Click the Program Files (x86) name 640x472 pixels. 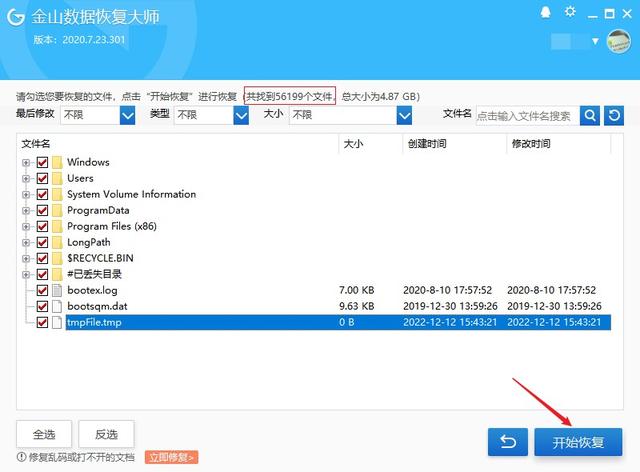click(112, 226)
